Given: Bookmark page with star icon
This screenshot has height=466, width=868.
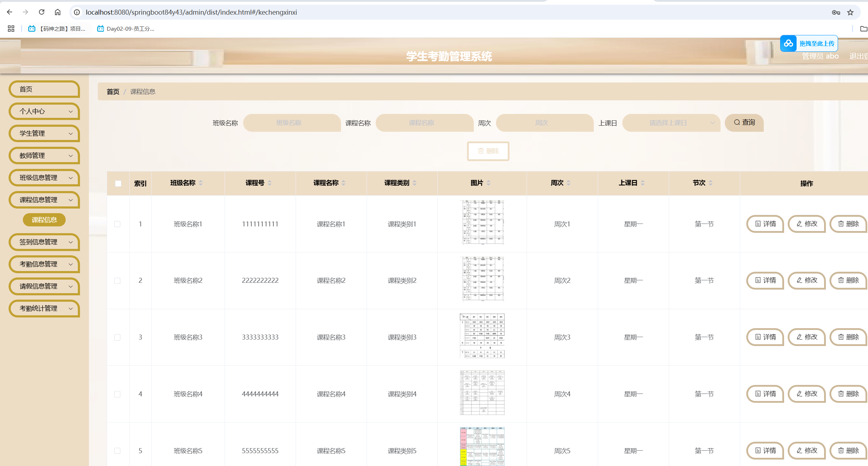Looking at the screenshot, I should click(851, 12).
